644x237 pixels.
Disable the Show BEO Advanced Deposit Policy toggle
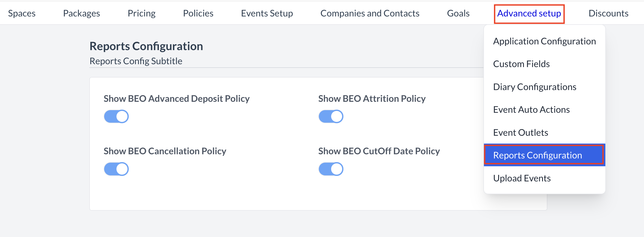[116, 116]
